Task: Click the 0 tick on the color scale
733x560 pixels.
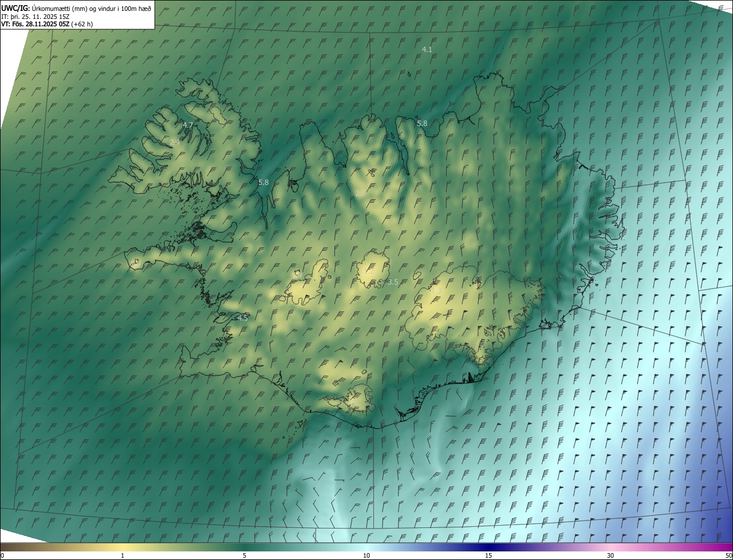Action: point(2,555)
